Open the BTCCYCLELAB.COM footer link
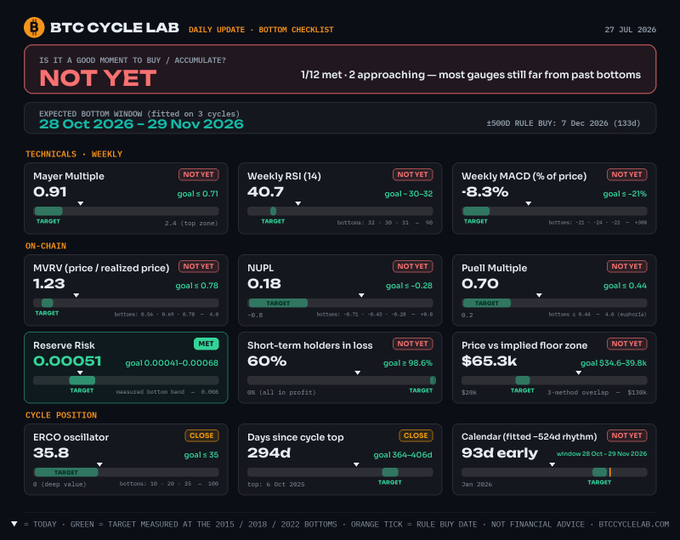Viewport: 680px width, 540px height. [634, 524]
